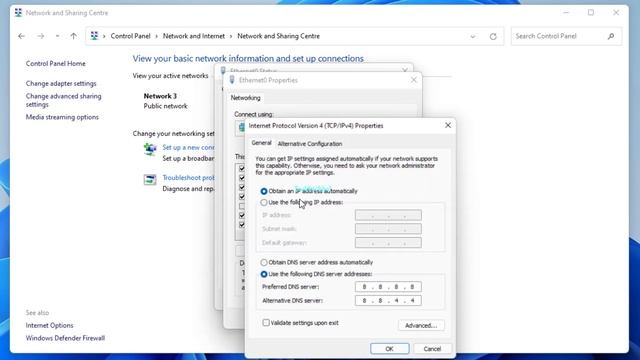Select the Networking tab in Ethernet0 Properties
Viewport: 640px width, 360px height.
(x=245, y=98)
